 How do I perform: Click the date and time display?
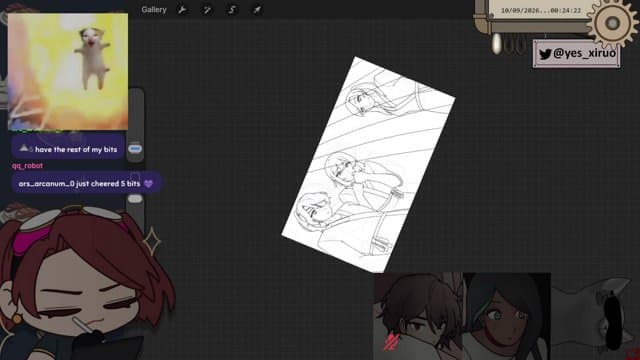pos(540,11)
